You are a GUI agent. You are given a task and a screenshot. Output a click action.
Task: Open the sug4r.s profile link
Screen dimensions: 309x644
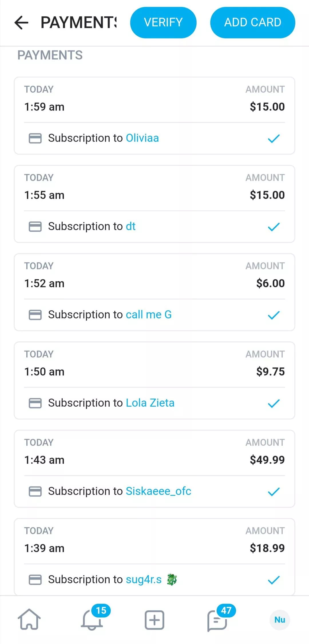(144, 579)
